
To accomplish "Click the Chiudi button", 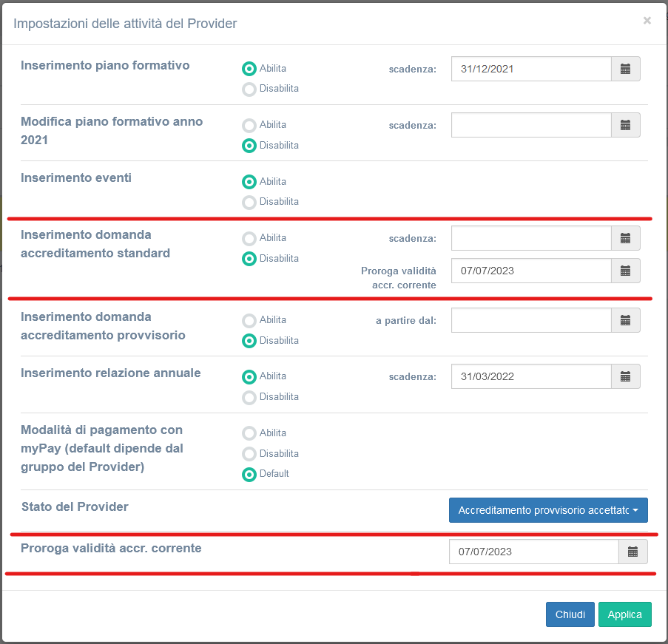I will 570,614.
